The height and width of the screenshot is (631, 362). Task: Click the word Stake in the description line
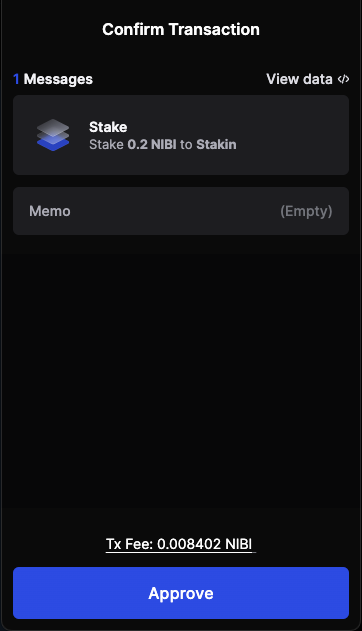106,144
